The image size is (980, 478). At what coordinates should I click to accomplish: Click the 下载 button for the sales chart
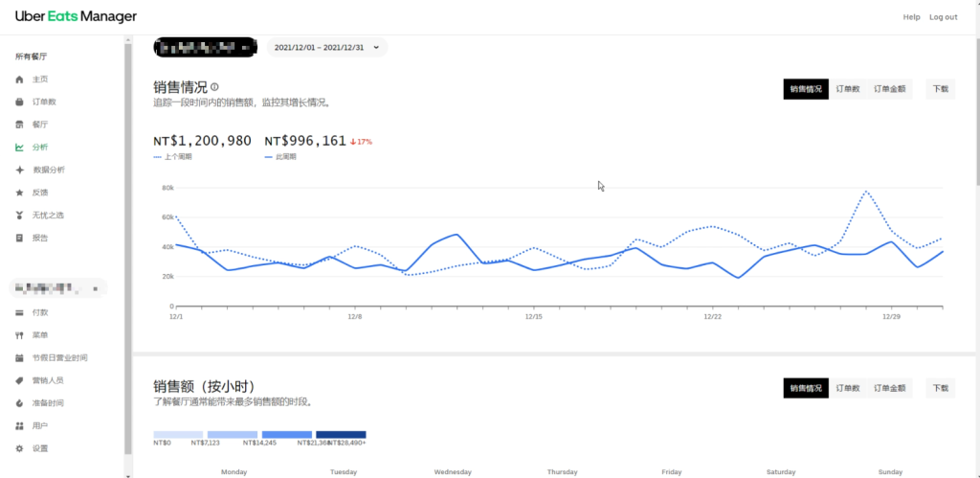(x=940, y=89)
